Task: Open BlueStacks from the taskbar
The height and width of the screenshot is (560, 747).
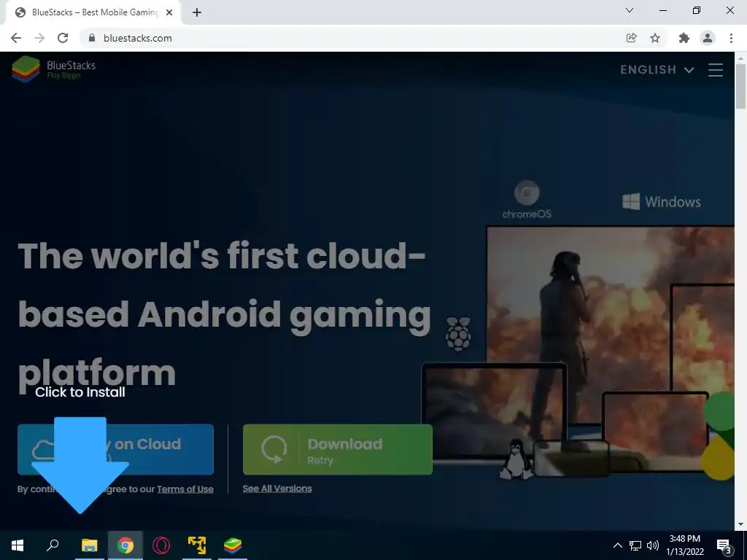Action: 233,545
